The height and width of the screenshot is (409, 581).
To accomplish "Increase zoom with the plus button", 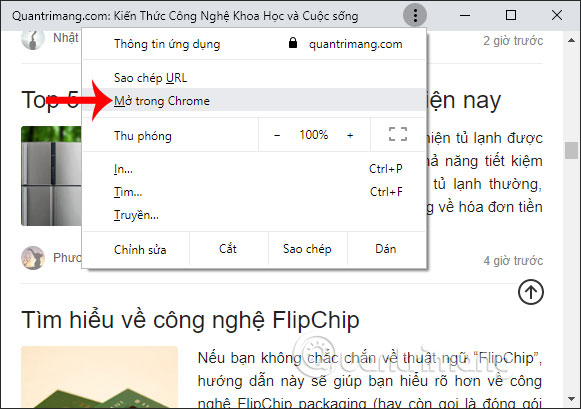I will pyautogui.click(x=350, y=135).
